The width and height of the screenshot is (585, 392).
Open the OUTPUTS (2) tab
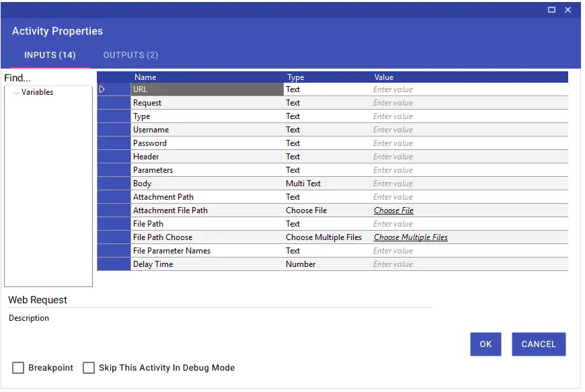click(x=130, y=55)
